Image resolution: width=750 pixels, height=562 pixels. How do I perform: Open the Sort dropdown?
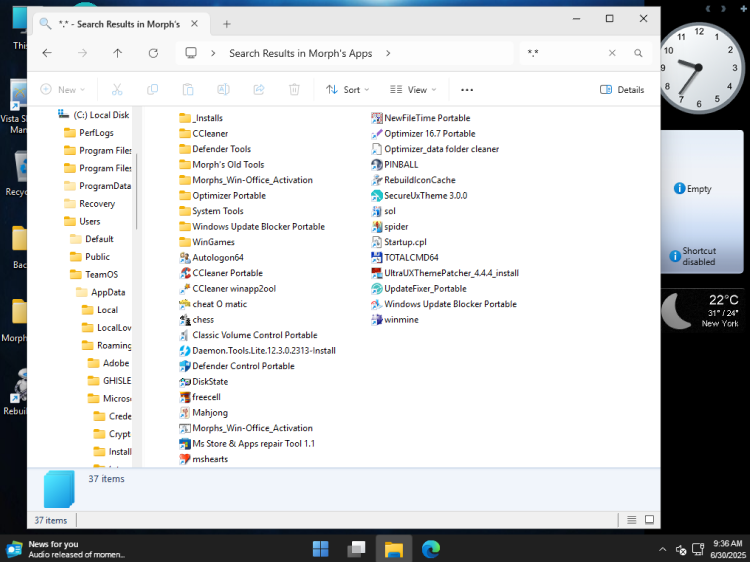347,90
